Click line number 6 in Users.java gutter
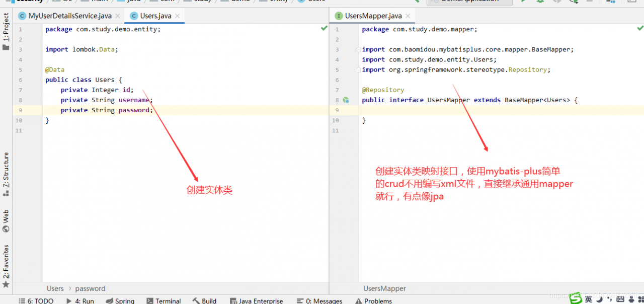The image size is (644, 304). pyautogui.click(x=20, y=80)
